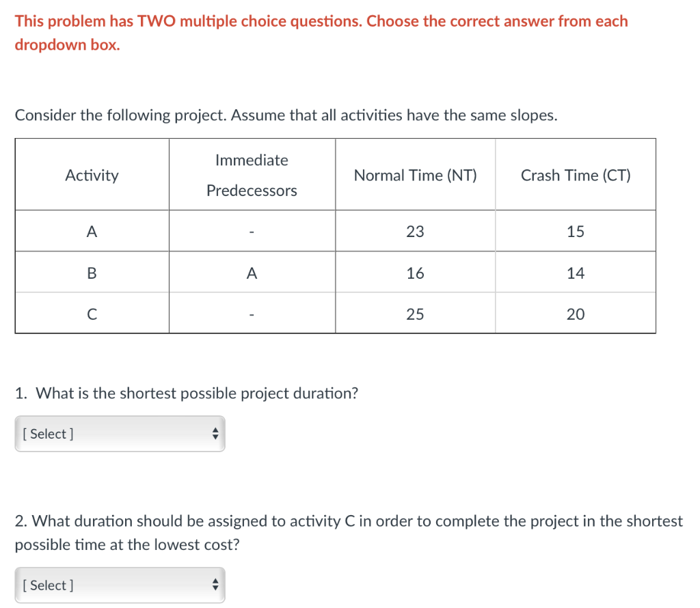
Task: Click the up arrow on second Select box
Action: point(215,581)
